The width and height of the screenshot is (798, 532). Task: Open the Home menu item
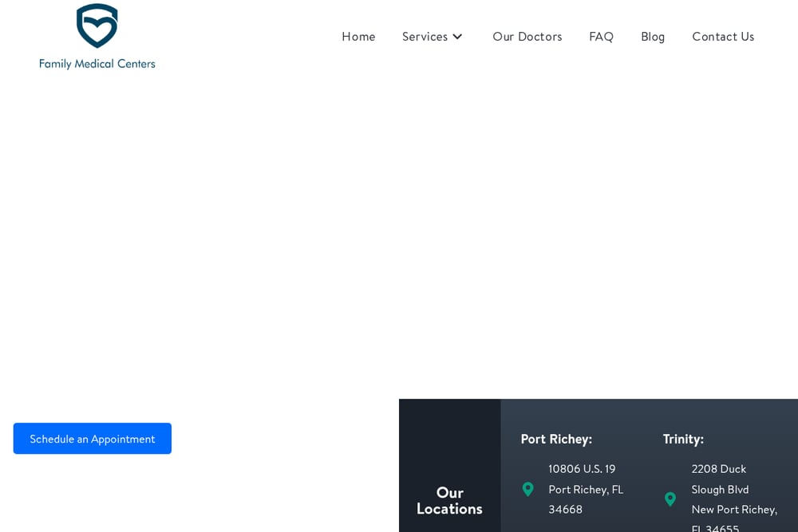pos(358,37)
